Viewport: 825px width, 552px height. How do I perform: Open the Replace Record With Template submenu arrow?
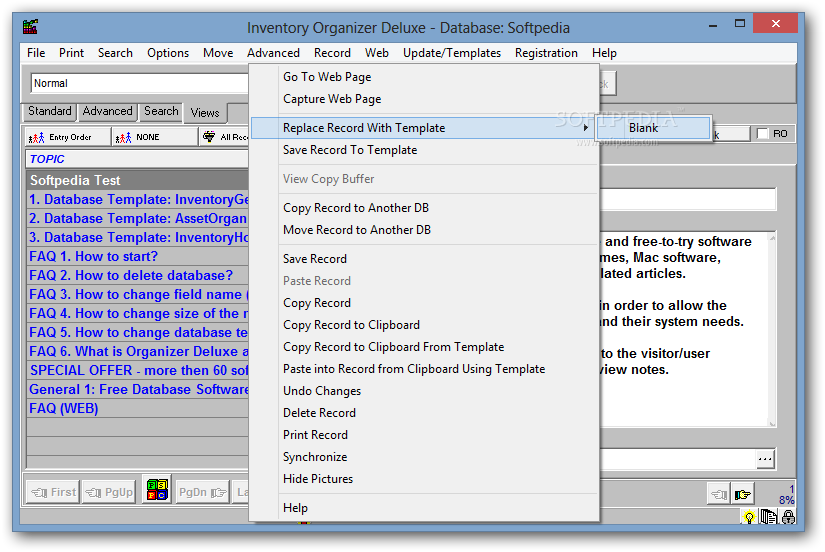tap(585, 128)
